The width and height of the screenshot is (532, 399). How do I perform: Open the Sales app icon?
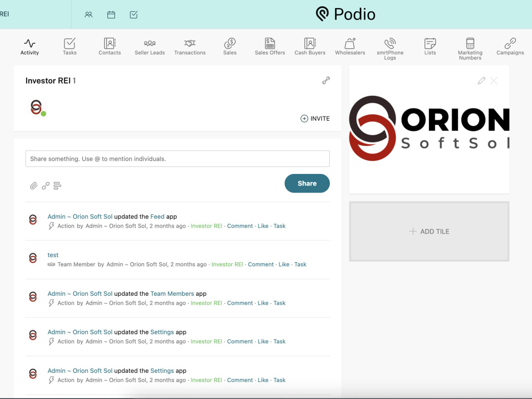(x=230, y=47)
